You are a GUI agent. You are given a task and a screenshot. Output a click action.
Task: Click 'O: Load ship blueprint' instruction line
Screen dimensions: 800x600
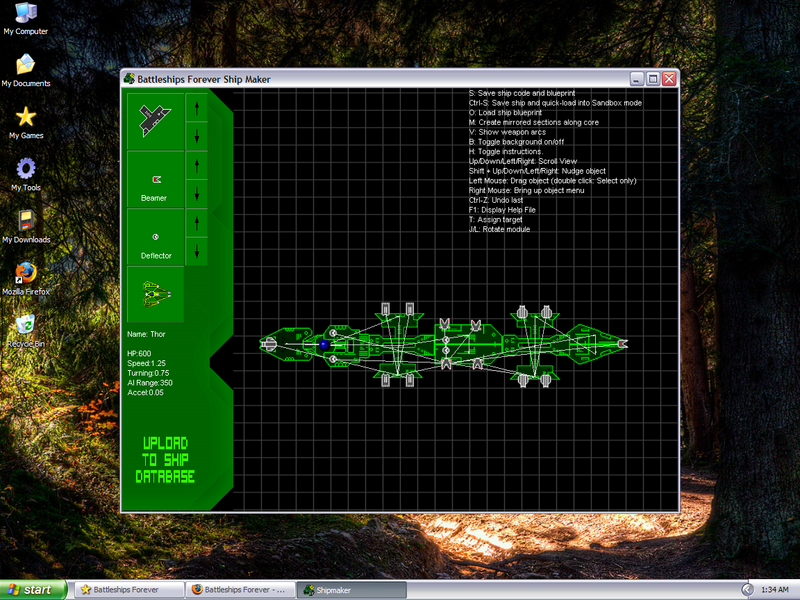[505, 113]
